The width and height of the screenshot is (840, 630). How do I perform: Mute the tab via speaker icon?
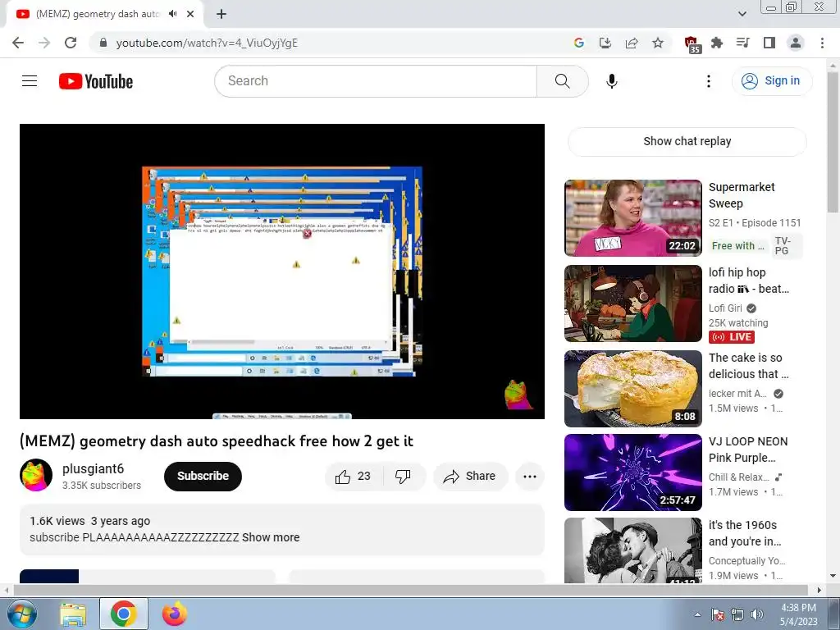point(172,14)
